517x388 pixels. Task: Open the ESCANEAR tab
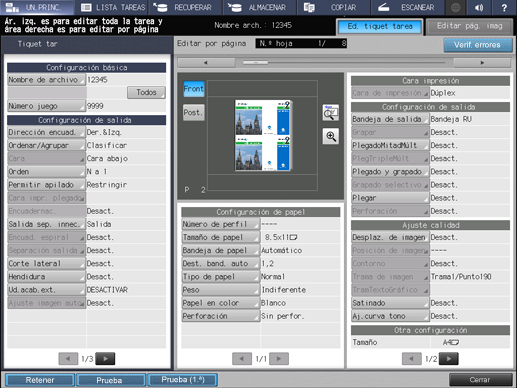[x=407, y=7]
